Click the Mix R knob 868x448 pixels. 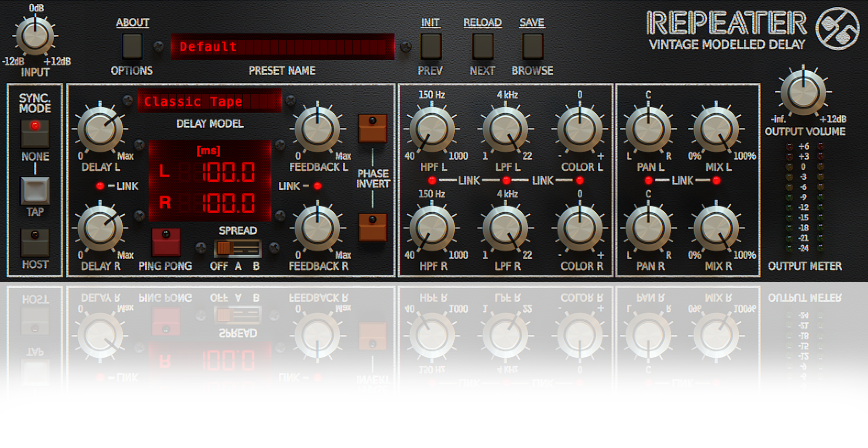point(716,228)
